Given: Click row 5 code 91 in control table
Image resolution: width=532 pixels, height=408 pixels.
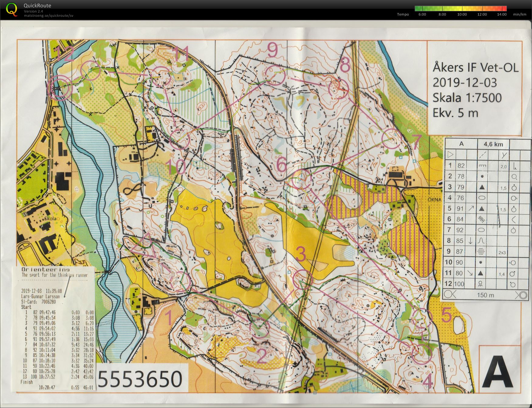Looking at the screenshot, I should (460, 209).
